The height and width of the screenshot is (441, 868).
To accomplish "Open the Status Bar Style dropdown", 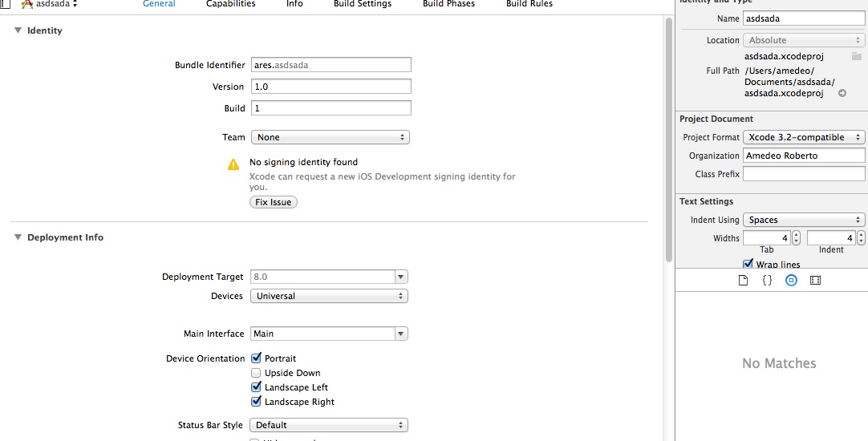I will pyautogui.click(x=329, y=425).
